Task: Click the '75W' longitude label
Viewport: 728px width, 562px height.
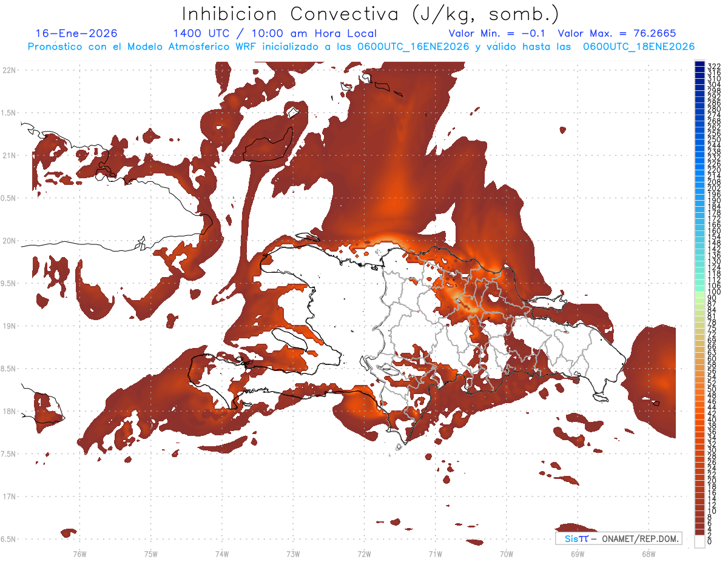Action: (151, 554)
